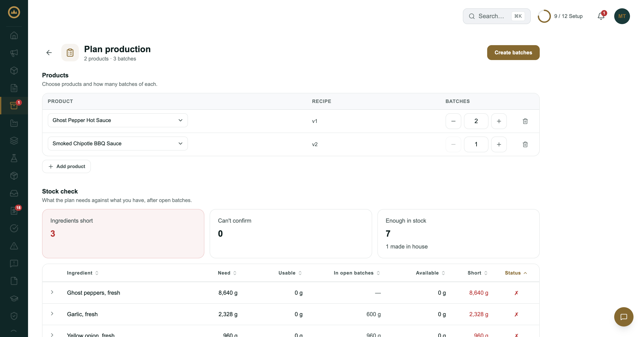Expand the Ghost peppers, fresh row
The image size is (644, 337).
52,292
